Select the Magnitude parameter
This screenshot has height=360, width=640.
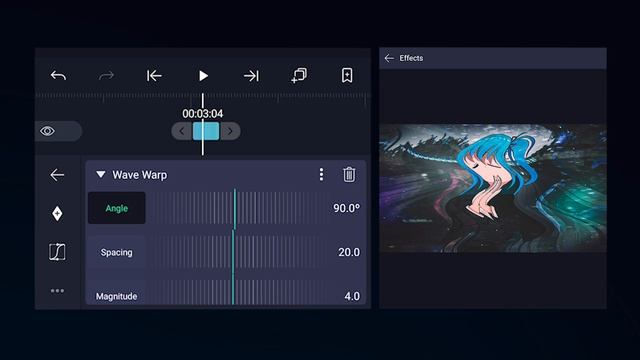pyautogui.click(x=117, y=295)
